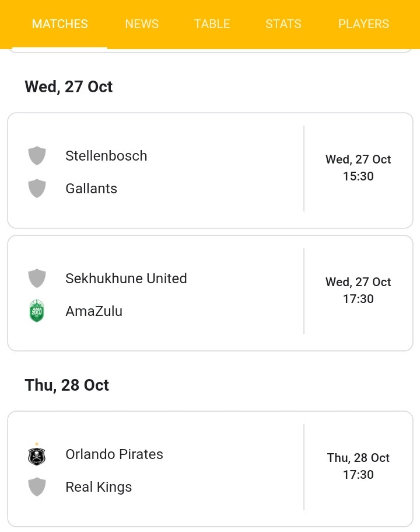Open match scheduled Wed 27 Oct 15:30
Viewport: 420px width, 532px height.
click(210, 171)
